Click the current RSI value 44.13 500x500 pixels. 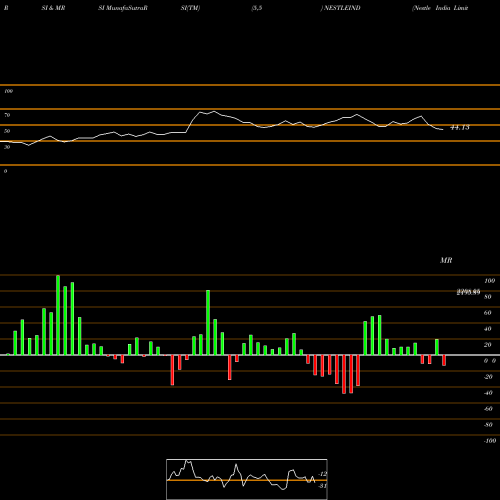point(460,127)
